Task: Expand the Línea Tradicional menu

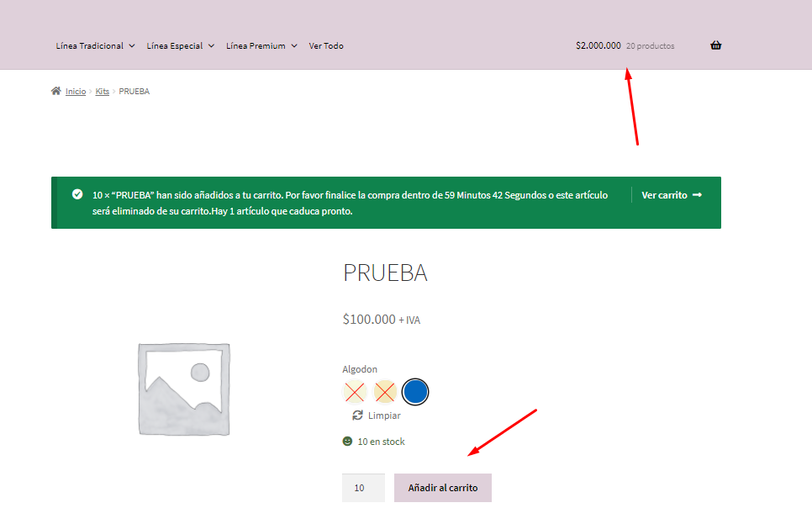Action: pyautogui.click(x=95, y=45)
